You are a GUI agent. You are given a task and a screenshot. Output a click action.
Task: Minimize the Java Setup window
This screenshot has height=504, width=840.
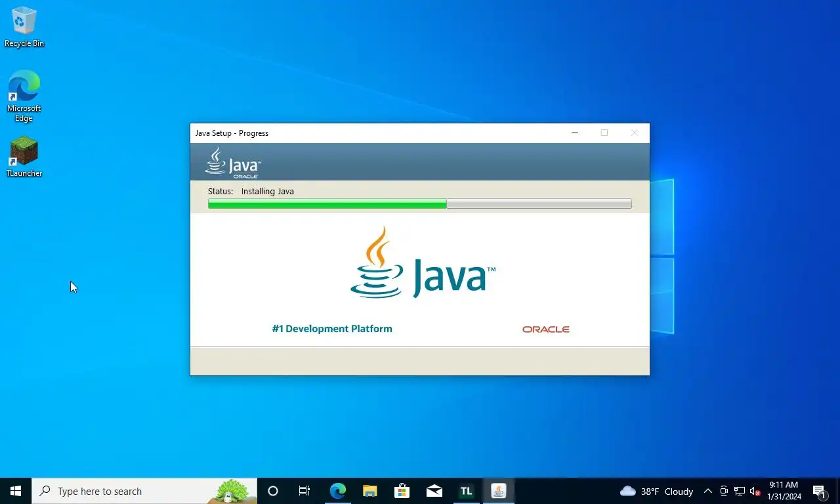point(575,133)
